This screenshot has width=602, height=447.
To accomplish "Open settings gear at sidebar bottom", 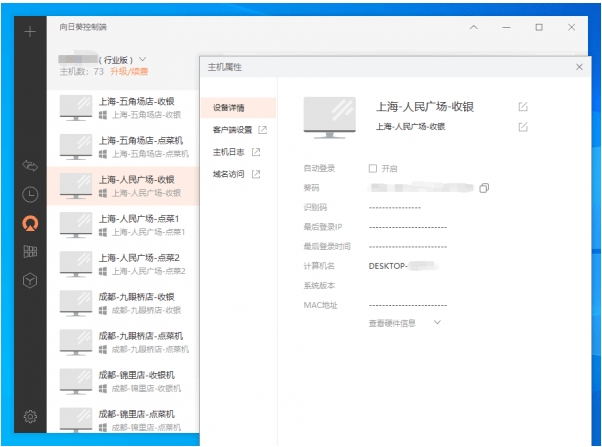I will pos(30,416).
